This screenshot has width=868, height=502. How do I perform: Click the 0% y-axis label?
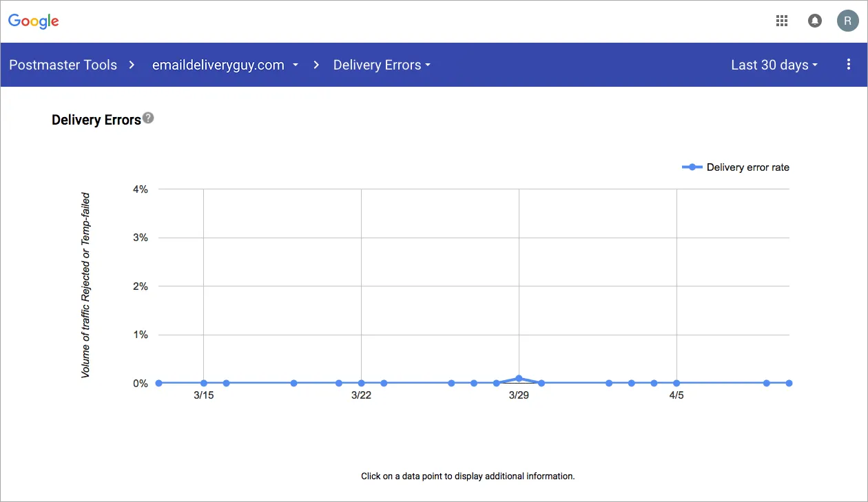point(140,384)
